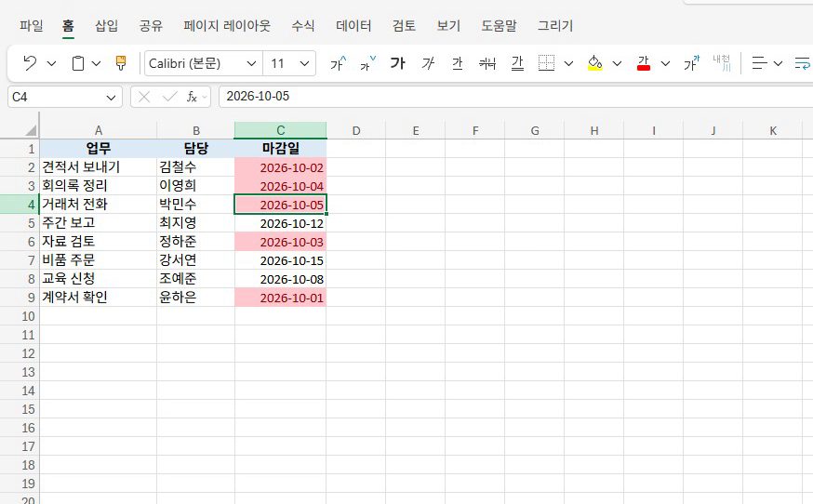The height and width of the screenshot is (504, 813).
Task: Undo the last action
Action: tap(30, 63)
